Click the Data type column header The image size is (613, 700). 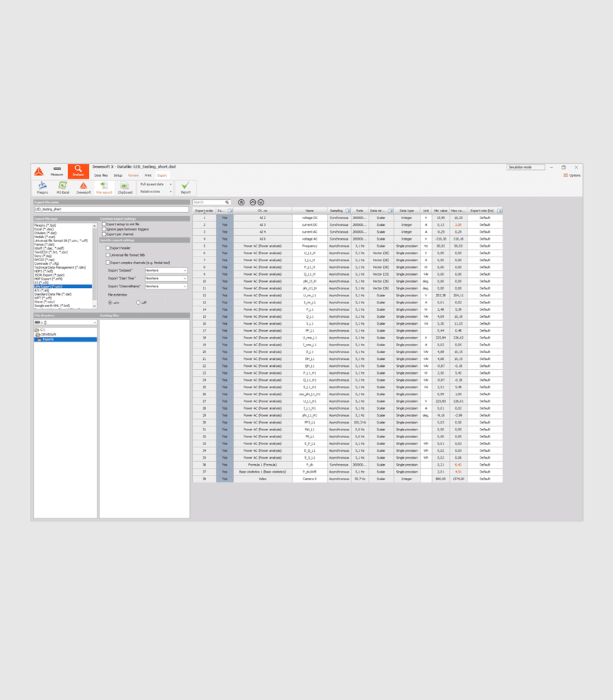coord(407,211)
